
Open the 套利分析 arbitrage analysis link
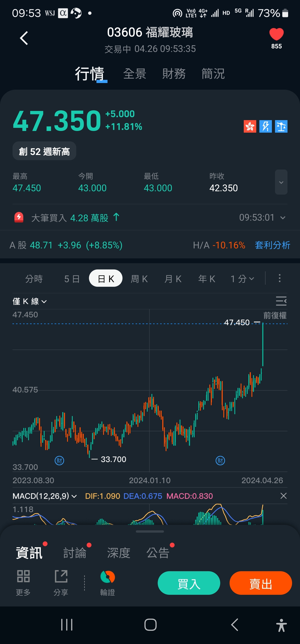[272, 245]
